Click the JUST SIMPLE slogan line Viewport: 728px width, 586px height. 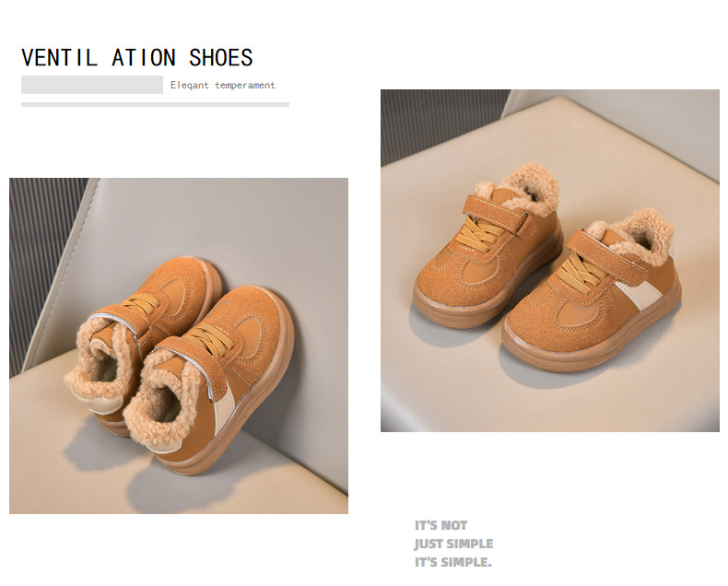tap(453, 544)
